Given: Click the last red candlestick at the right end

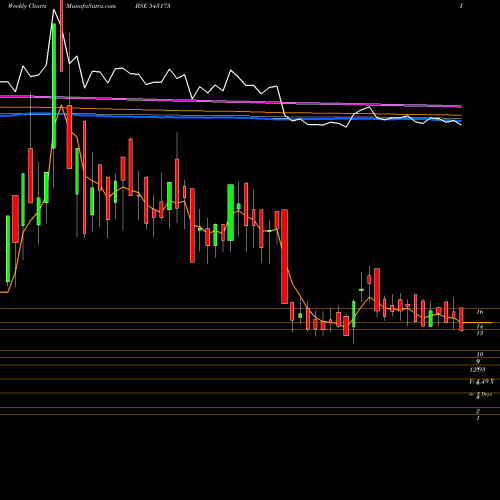Looking at the screenshot, I should pyautogui.click(x=462, y=319).
